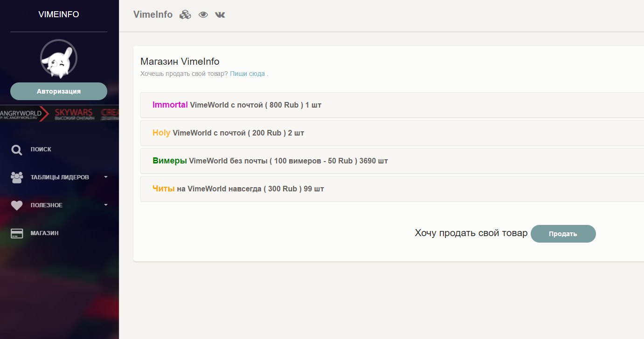Open the Таблицы лидеров menu
This screenshot has height=339, width=644.
coord(59,177)
